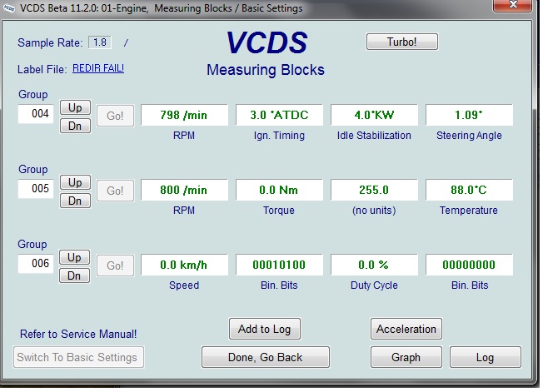The image size is (543, 392).
Task: Increase Group 004 with its Up button
Action: tap(75, 107)
